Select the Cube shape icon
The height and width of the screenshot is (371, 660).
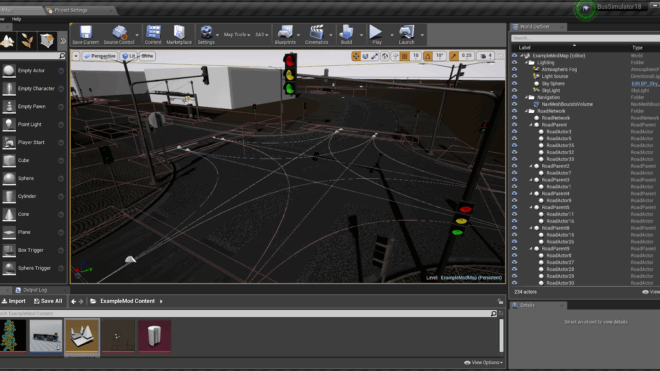point(8,160)
